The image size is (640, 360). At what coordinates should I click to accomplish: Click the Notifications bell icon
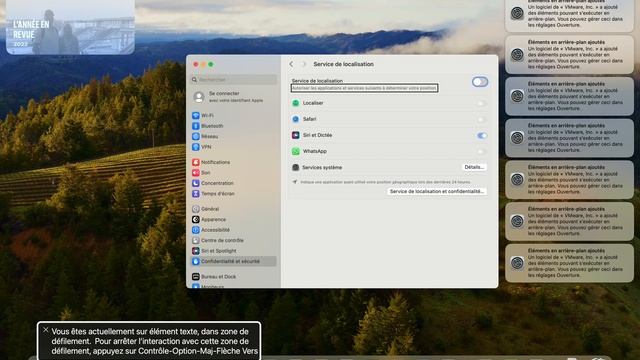196,162
